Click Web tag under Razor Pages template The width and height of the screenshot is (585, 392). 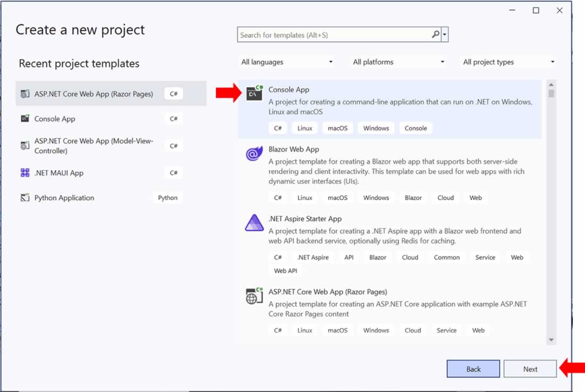(478, 330)
